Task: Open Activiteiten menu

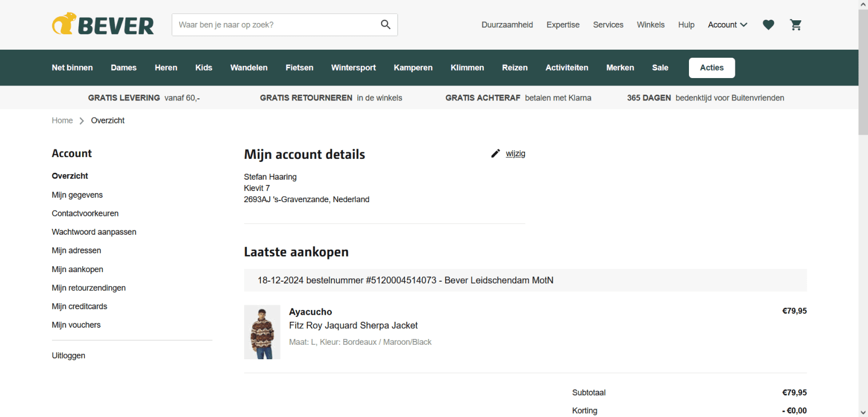Action: click(567, 67)
